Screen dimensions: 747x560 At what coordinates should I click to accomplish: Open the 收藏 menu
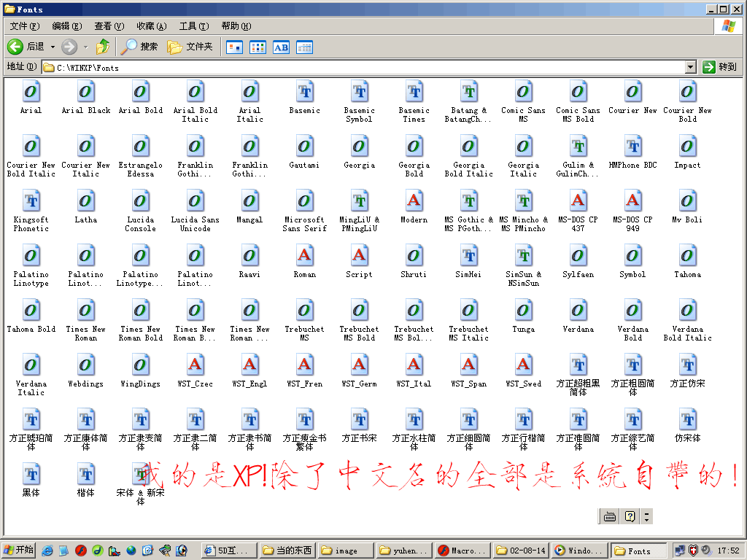pyautogui.click(x=152, y=26)
